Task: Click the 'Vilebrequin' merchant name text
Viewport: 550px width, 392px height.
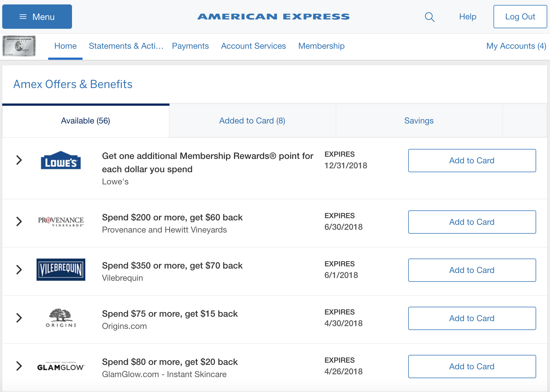Action: click(x=122, y=278)
